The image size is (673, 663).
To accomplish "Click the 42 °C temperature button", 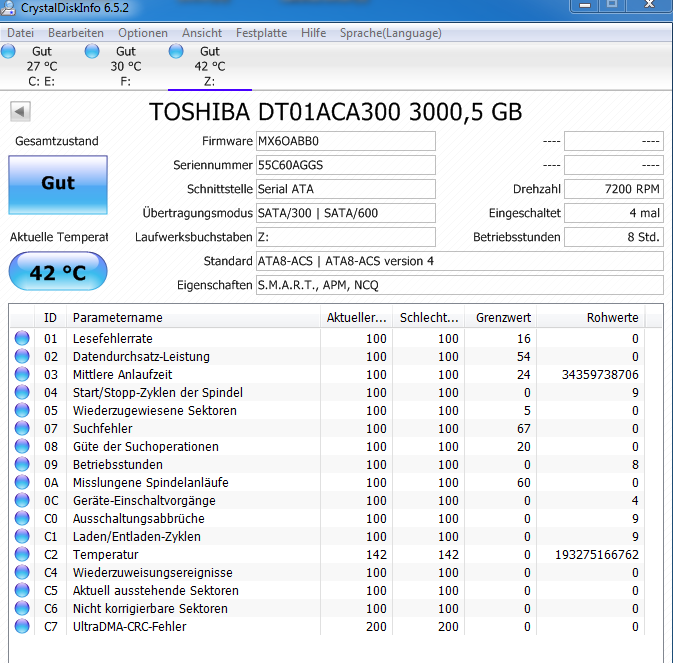I will click(58, 272).
